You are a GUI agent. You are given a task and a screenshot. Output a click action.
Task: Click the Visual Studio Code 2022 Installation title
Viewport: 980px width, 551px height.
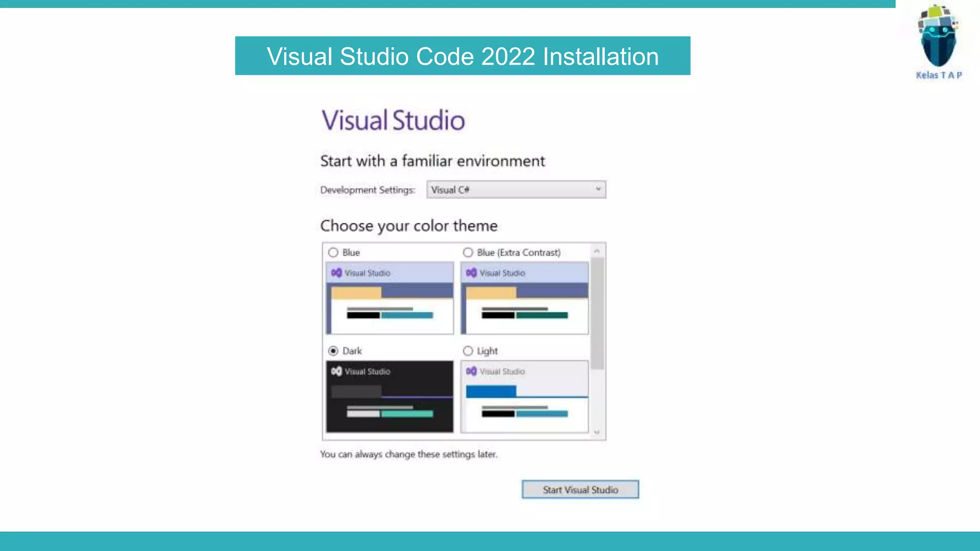(x=462, y=56)
